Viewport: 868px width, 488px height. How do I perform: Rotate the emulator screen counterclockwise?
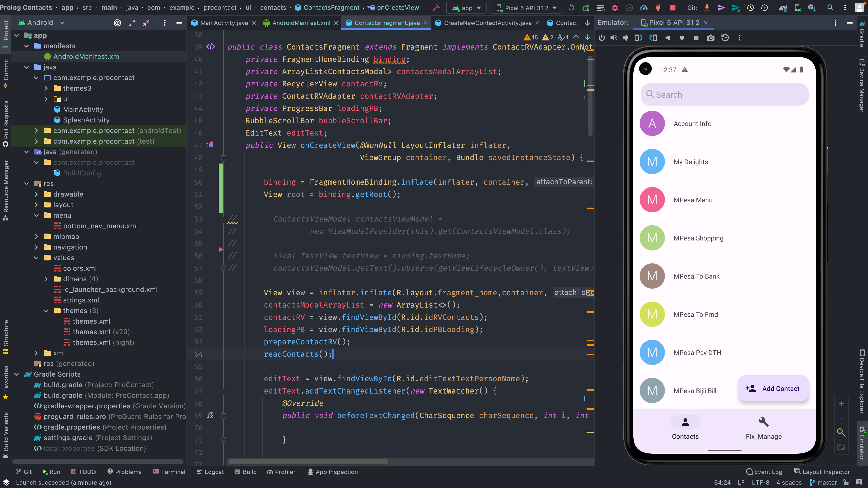coord(638,38)
